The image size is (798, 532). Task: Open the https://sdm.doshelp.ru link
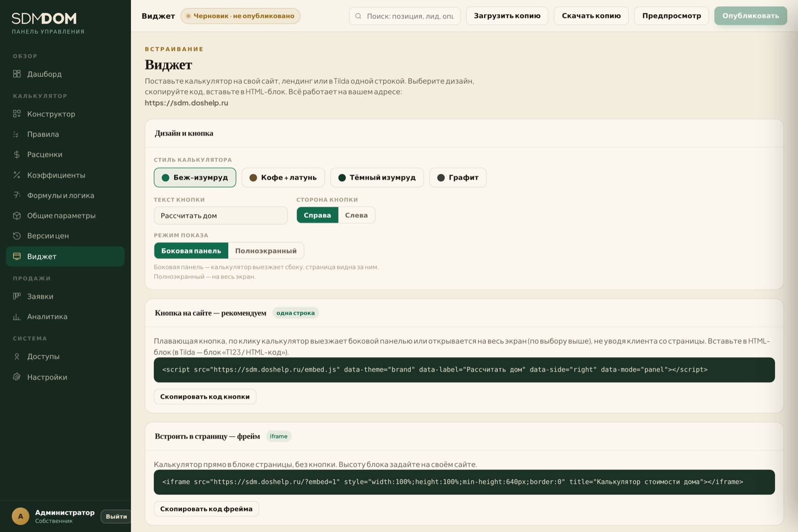pos(186,103)
